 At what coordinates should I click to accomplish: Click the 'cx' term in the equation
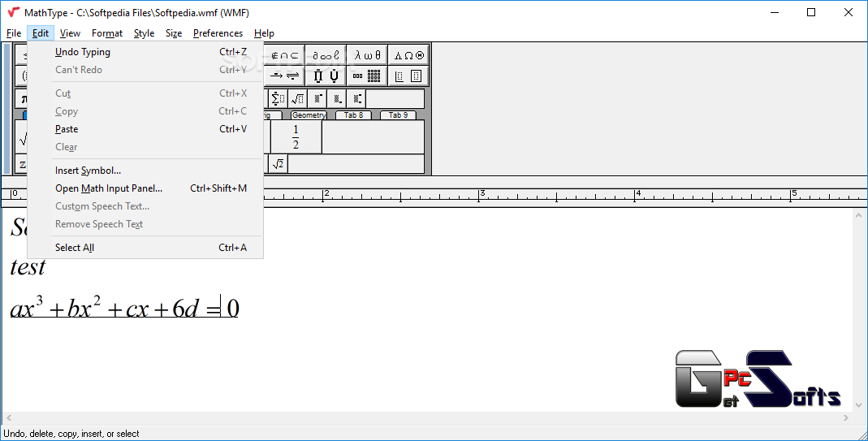[136, 310]
